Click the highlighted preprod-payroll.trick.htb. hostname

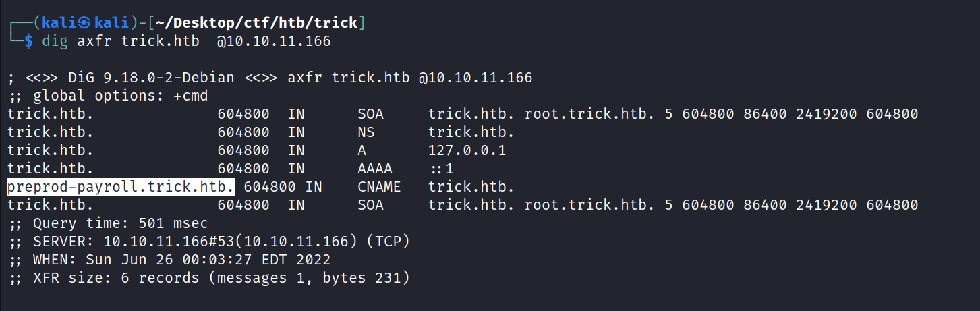click(x=121, y=187)
